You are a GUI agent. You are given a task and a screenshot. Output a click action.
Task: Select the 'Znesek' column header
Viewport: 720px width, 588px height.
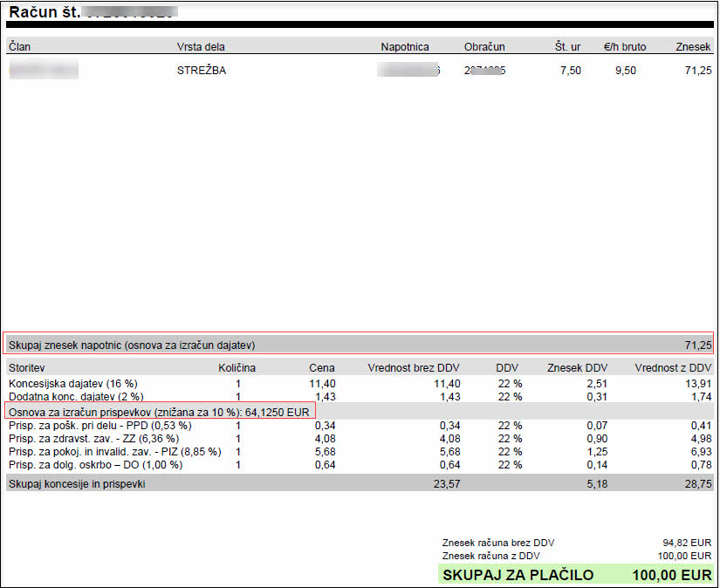693,47
